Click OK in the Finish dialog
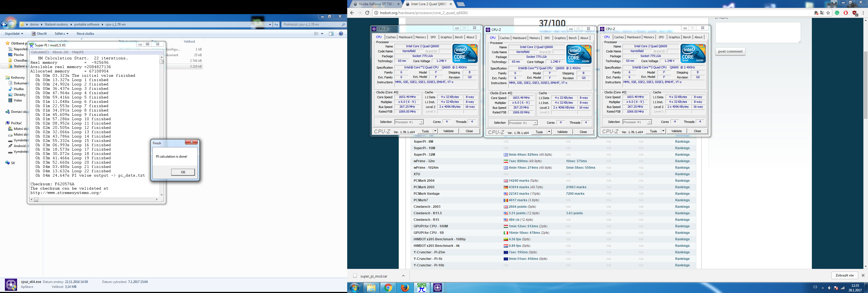This screenshot has width=868, height=293. point(183,172)
